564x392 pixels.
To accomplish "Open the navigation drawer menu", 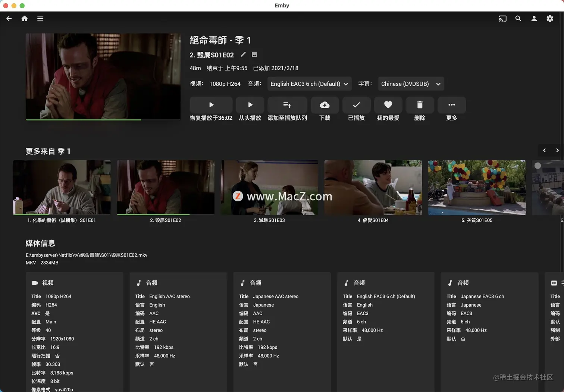I will [x=40, y=18].
